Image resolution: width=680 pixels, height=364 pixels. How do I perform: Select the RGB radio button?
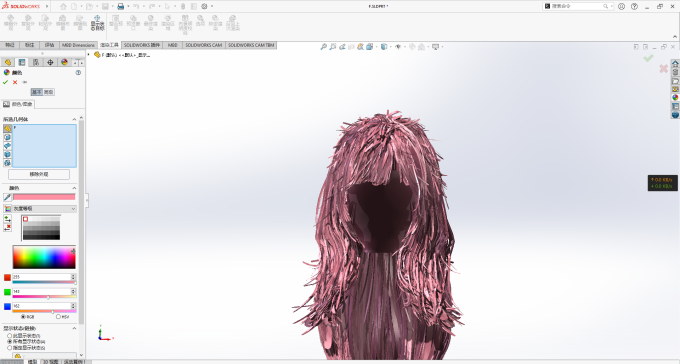point(23,317)
